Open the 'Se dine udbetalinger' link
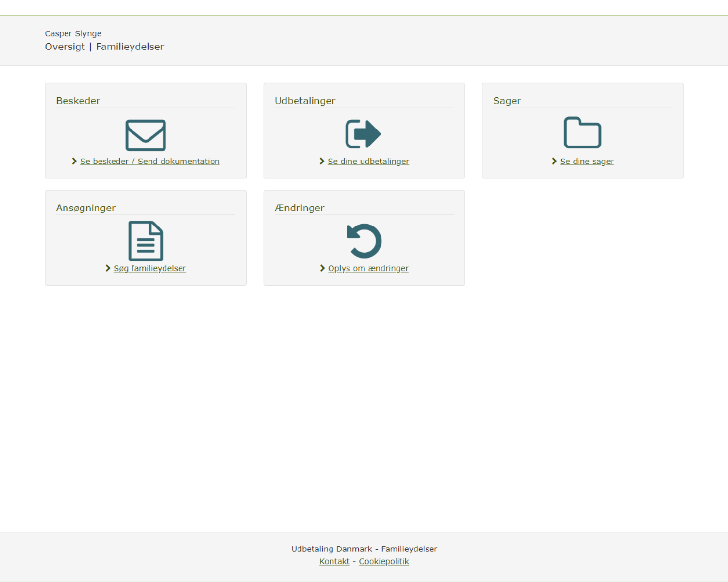This screenshot has height=582, width=728. [368, 162]
